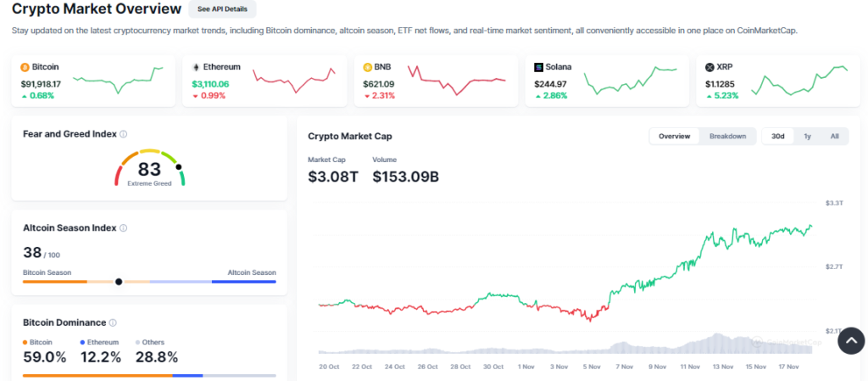Click the BNB 2.31% change value

click(x=379, y=96)
